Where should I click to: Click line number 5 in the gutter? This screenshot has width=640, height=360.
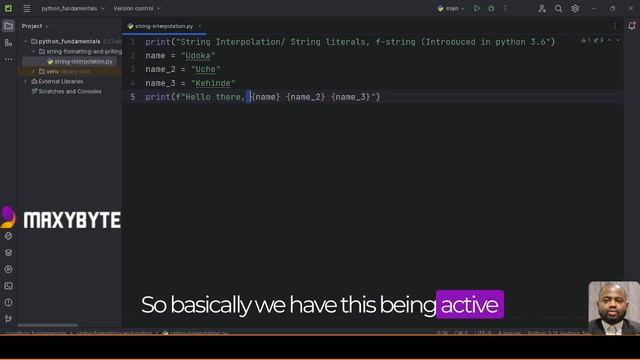tap(133, 97)
